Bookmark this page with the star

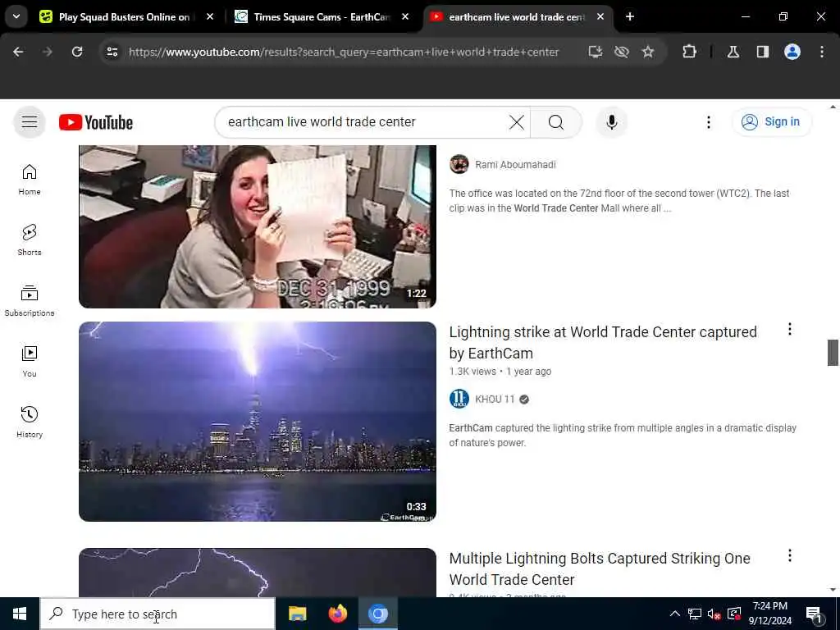(648, 52)
